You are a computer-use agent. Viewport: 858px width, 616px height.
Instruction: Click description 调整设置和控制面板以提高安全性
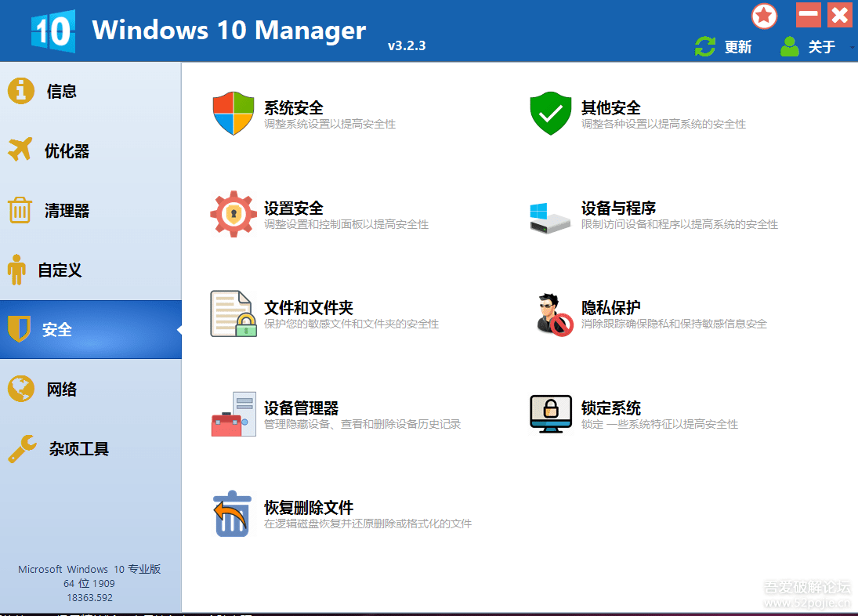[x=346, y=224]
